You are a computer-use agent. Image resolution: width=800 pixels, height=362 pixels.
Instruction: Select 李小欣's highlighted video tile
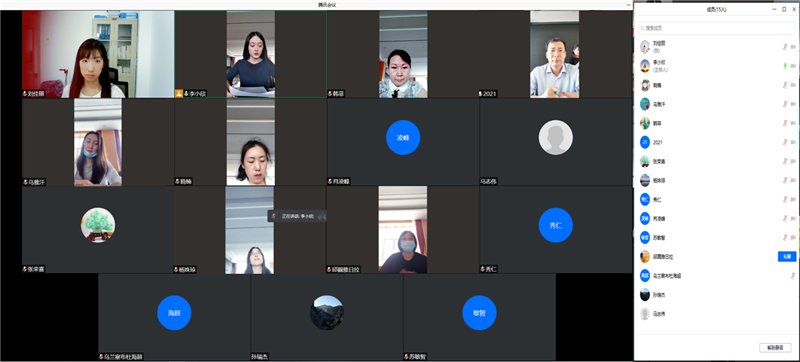(251, 54)
